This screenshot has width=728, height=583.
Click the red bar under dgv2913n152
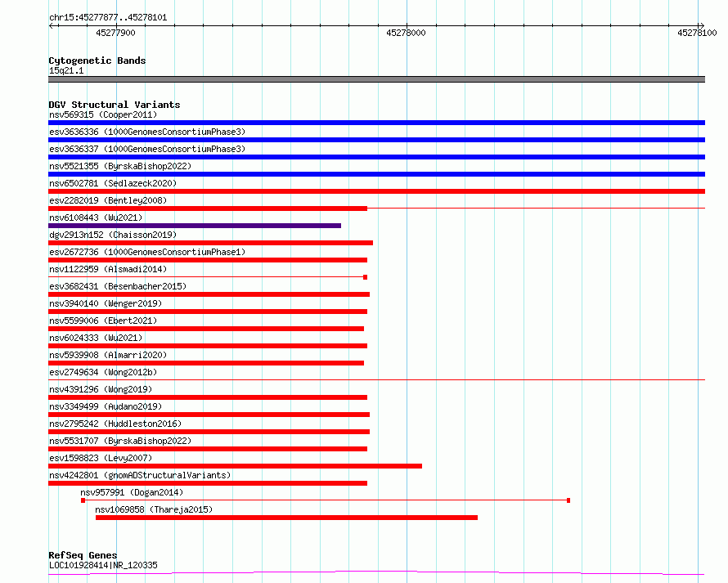(x=210, y=243)
